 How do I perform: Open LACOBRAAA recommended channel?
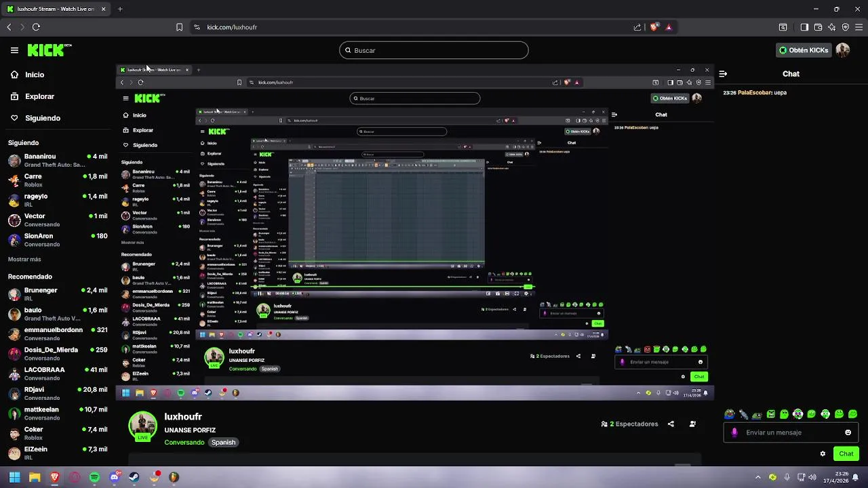coord(57,373)
